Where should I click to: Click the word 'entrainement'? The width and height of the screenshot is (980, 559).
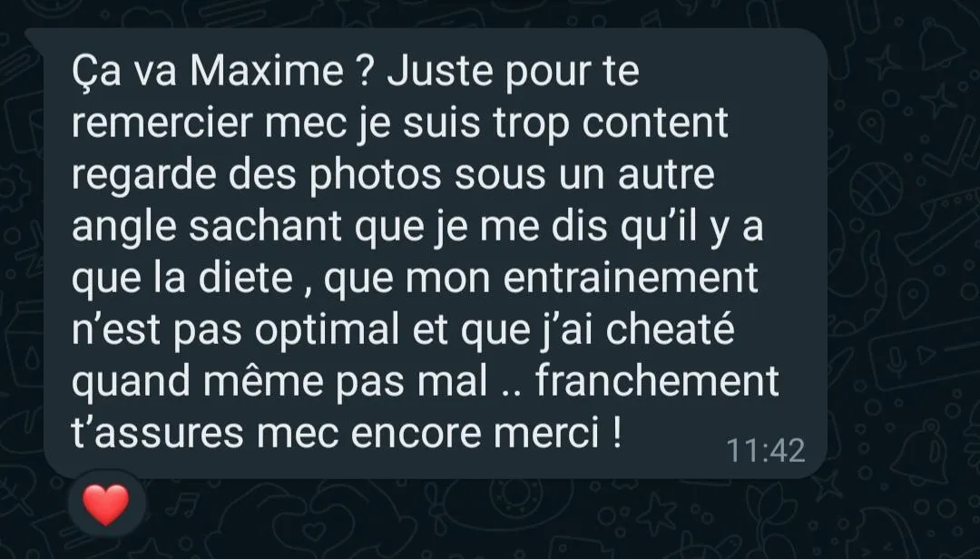pos(631,278)
